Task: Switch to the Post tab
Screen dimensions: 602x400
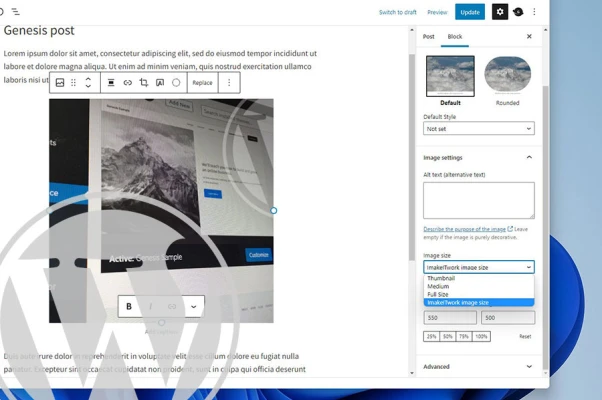Action: [428, 36]
